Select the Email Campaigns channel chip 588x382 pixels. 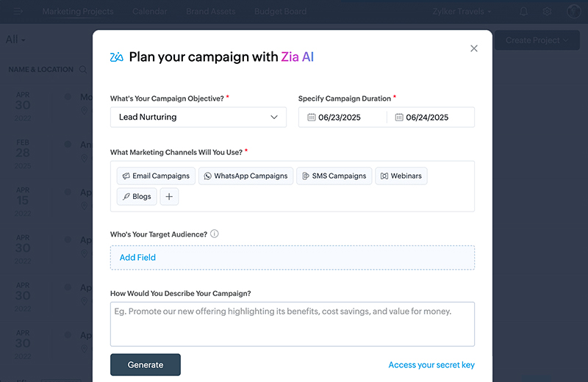[x=156, y=176]
